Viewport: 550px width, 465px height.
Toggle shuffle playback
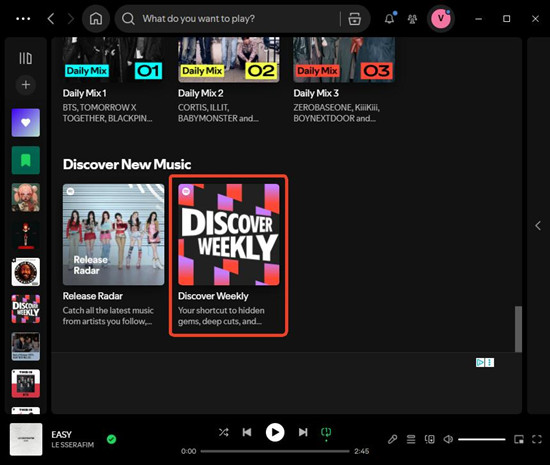(x=223, y=432)
